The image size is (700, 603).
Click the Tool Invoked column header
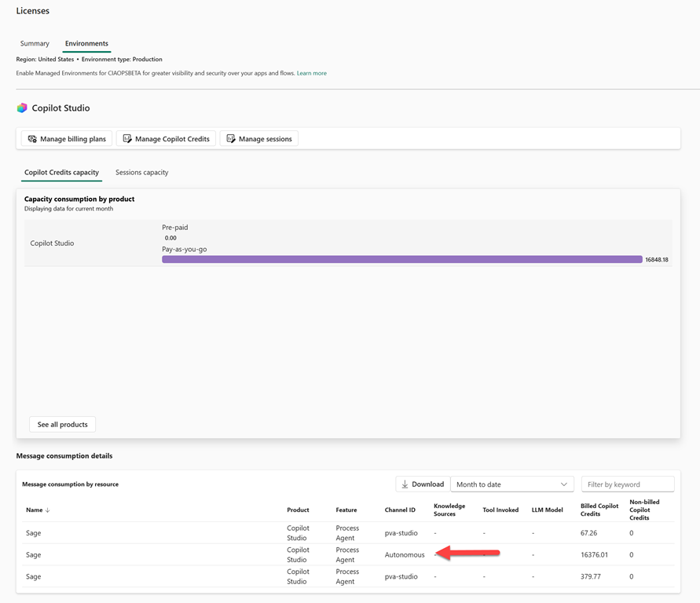500,510
